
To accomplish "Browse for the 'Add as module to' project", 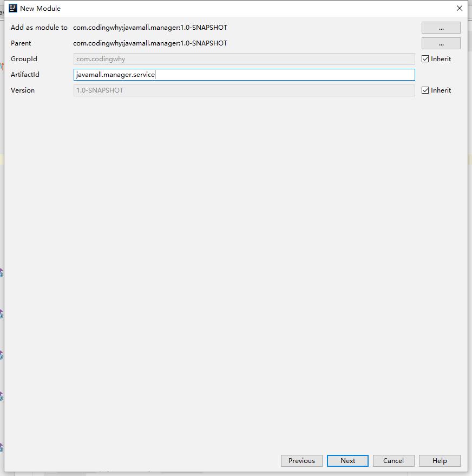I will pyautogui.click(x=441, y=28).
